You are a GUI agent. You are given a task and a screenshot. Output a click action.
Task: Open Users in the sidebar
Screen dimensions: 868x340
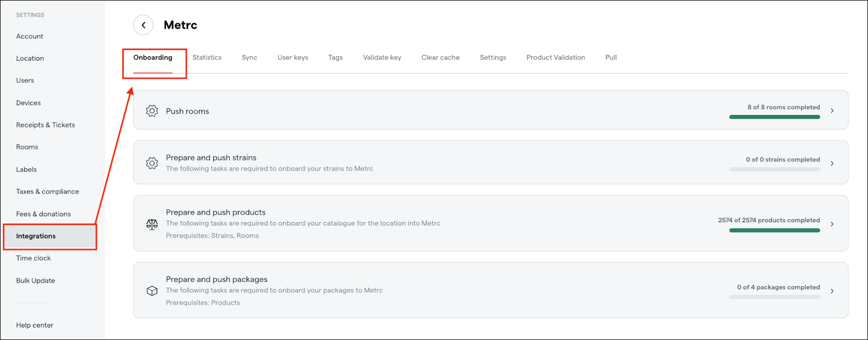(25, 80)
